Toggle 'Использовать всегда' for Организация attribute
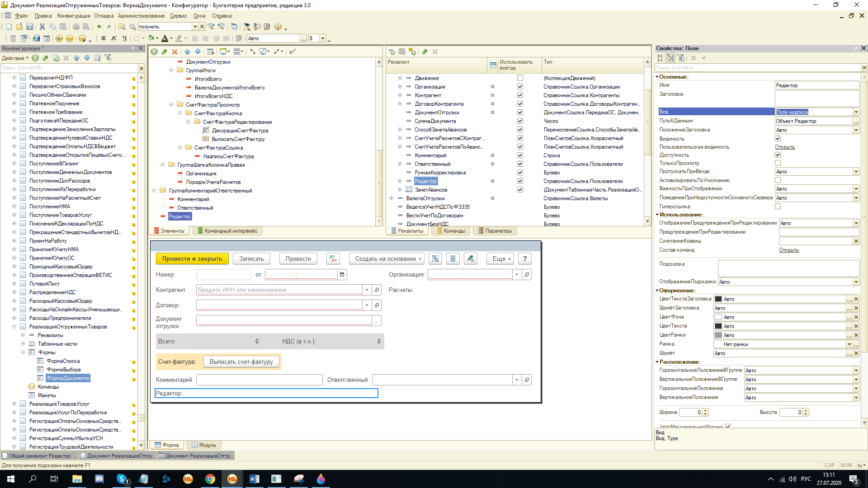The height and width of the screenshot is (488, 868). click(x=520, y=87)
